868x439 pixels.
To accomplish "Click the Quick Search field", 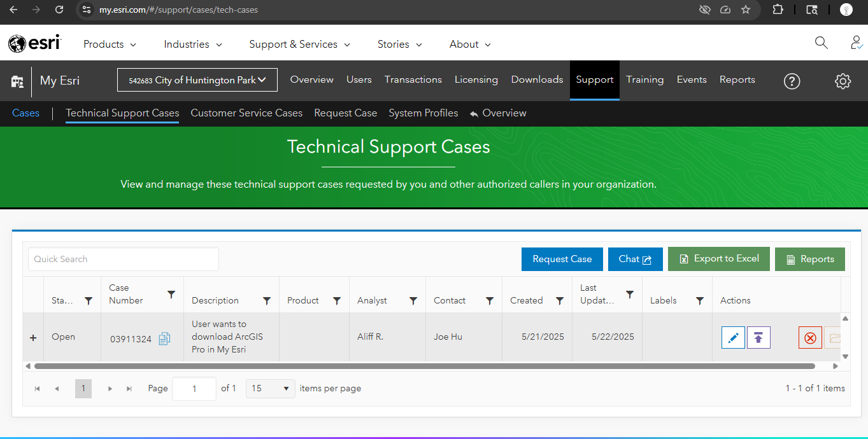I will pyautogui.click(x=124, y=259).
